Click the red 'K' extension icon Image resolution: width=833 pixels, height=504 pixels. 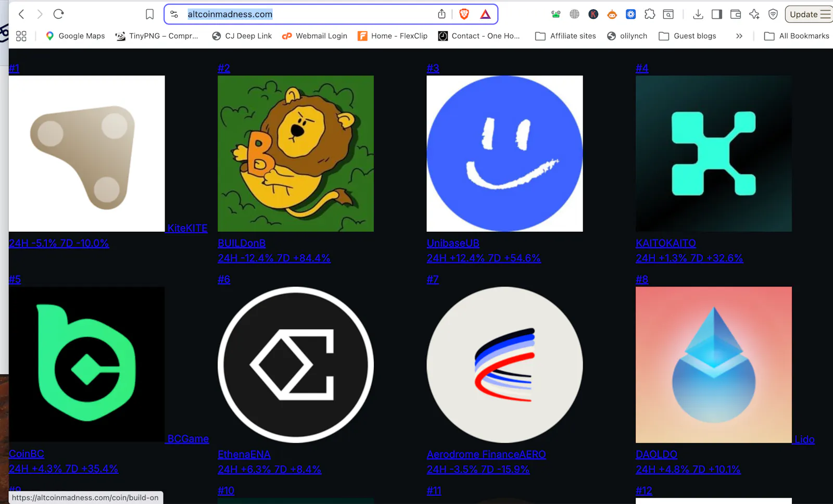click(594, 14)
